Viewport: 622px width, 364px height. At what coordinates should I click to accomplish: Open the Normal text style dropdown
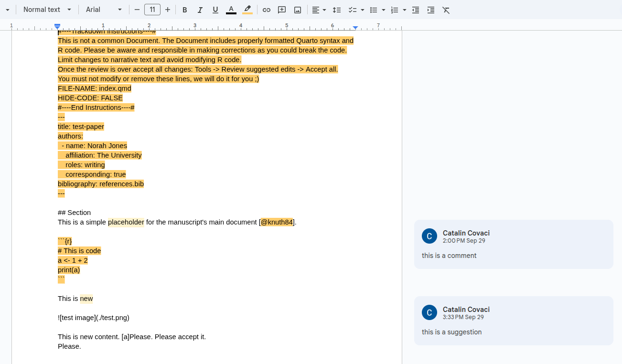(x=47, y=10)
